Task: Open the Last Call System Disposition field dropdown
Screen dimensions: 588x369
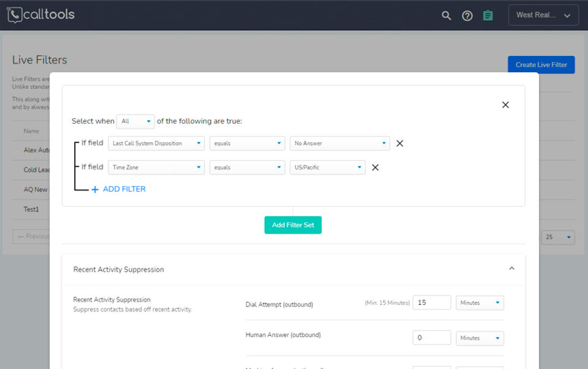Action: [156, 143]
